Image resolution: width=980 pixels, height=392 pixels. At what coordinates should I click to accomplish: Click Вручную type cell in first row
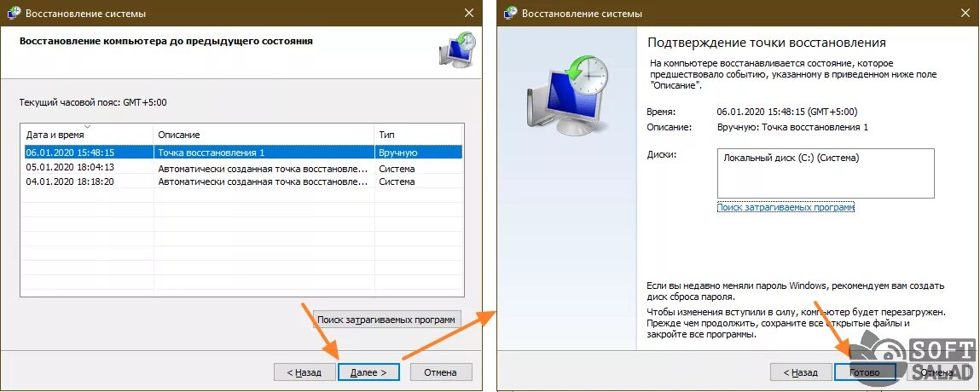(397, 153)
